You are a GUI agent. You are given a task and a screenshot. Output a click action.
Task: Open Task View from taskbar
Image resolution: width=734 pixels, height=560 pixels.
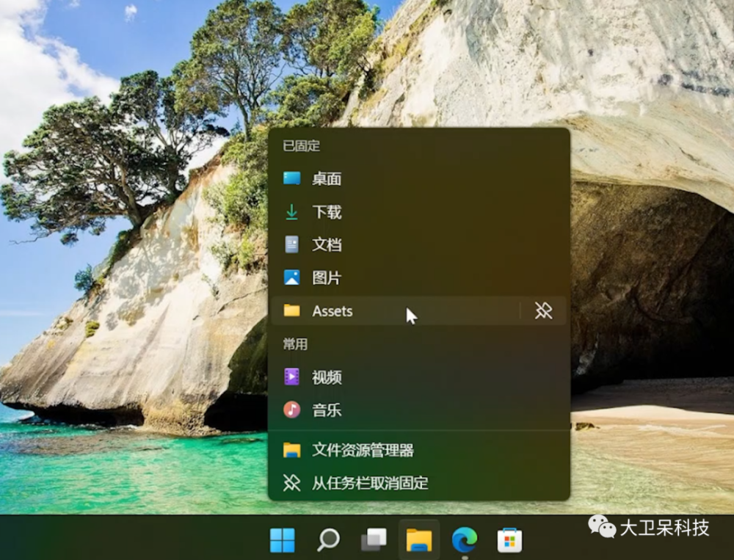point(374,540)
